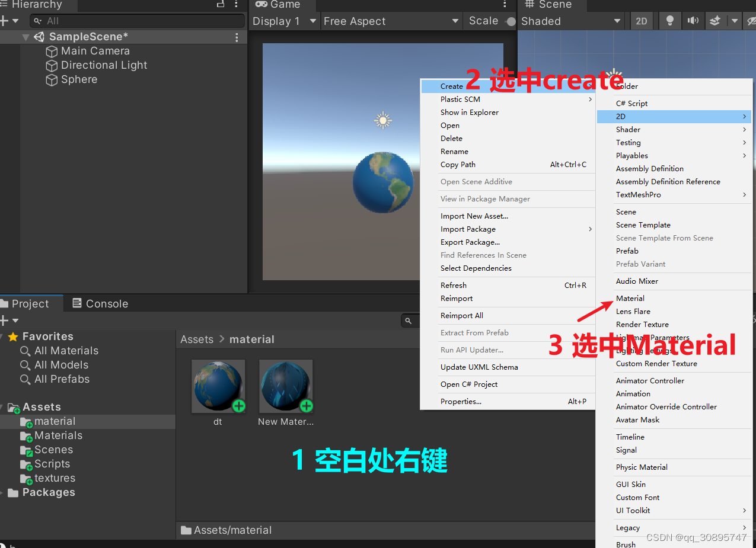Open the Hierarchy panel three-dot options icon
This screenshot has width=756, height=548.
[236, 5]
